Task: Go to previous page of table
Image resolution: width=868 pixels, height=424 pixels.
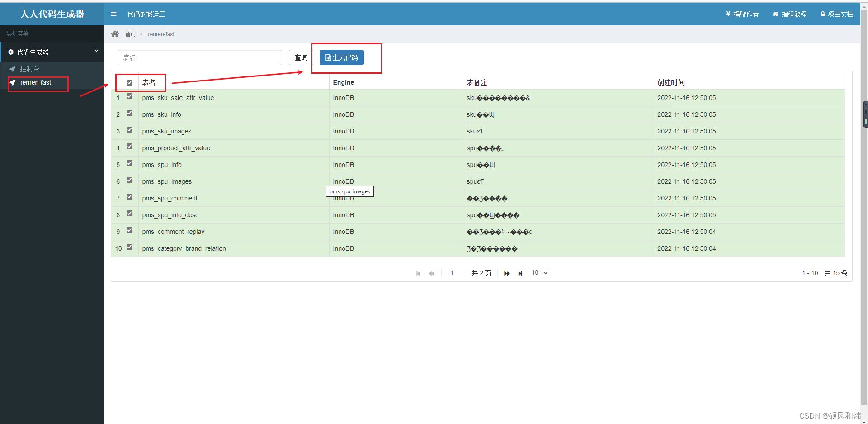Action: pos(432,273)
